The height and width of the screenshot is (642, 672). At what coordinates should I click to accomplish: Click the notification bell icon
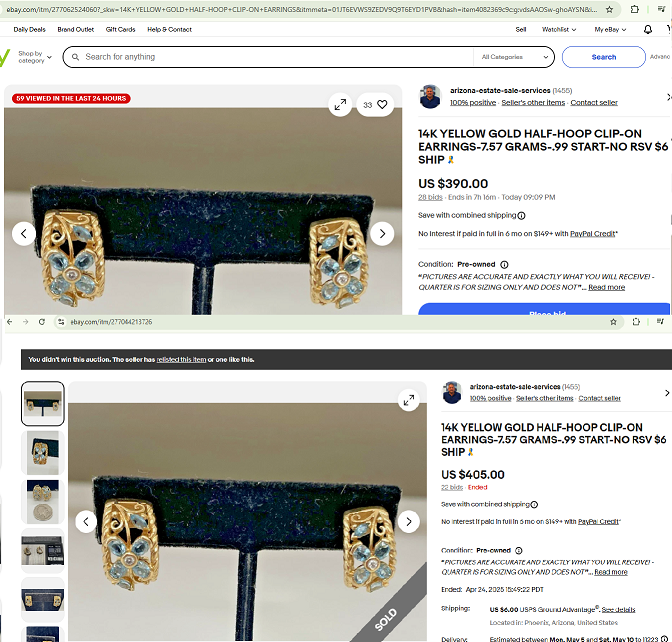coord(647,30)
